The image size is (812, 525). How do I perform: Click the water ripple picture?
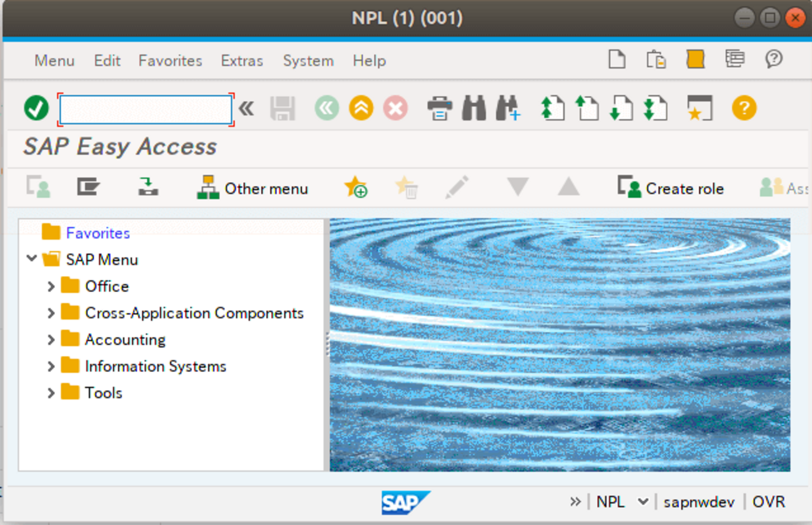[x=560, y=345]
